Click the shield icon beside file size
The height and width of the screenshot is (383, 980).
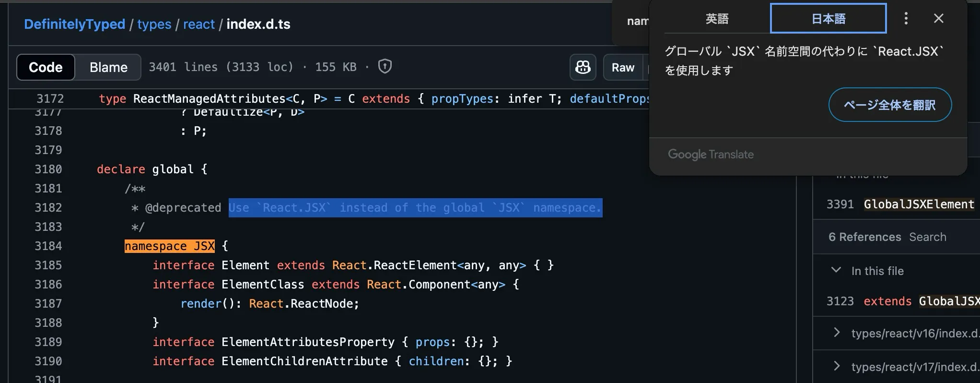coord(385,66)
